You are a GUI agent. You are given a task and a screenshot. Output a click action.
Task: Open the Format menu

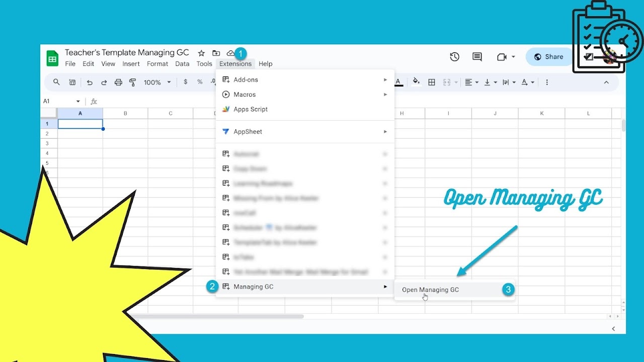coord(157,64)
